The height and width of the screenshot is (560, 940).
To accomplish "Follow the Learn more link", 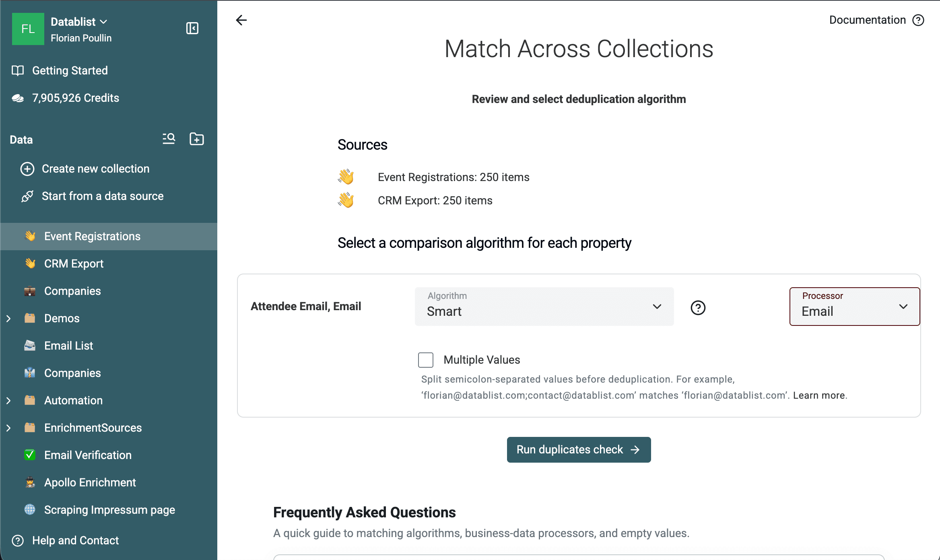I will [x=819, y=395].
